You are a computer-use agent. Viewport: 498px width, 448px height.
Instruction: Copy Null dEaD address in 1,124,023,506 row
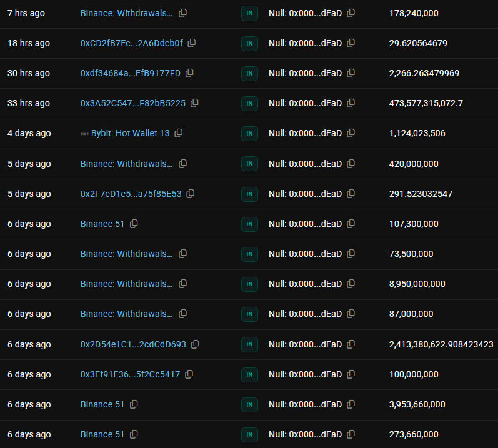tap(351, 133)
